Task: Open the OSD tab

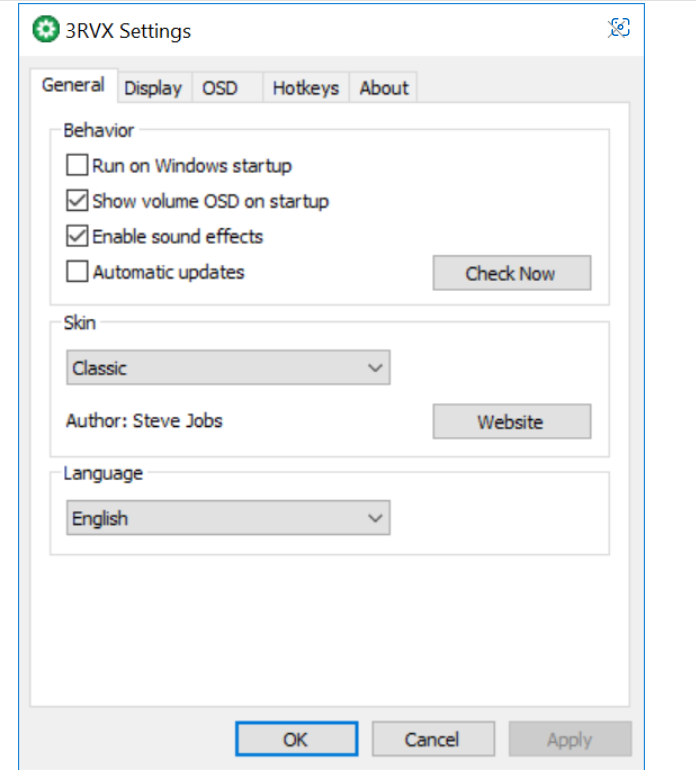Action: click(220, 88)
